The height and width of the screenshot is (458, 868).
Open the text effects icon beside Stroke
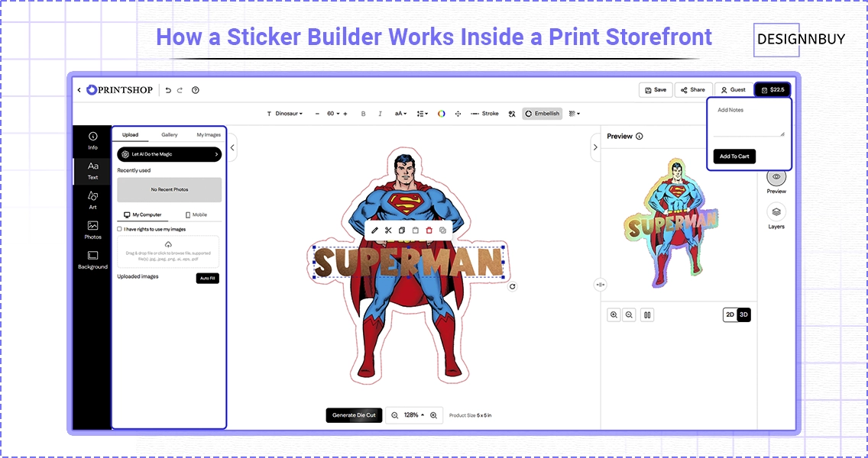click(x=512, y=114)
